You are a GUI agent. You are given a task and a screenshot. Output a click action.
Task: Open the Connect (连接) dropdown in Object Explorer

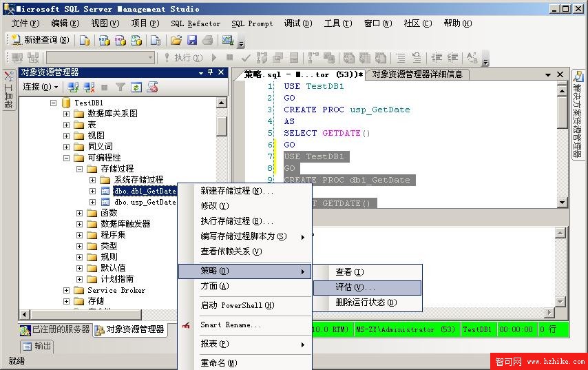click(x=41, y=87)
